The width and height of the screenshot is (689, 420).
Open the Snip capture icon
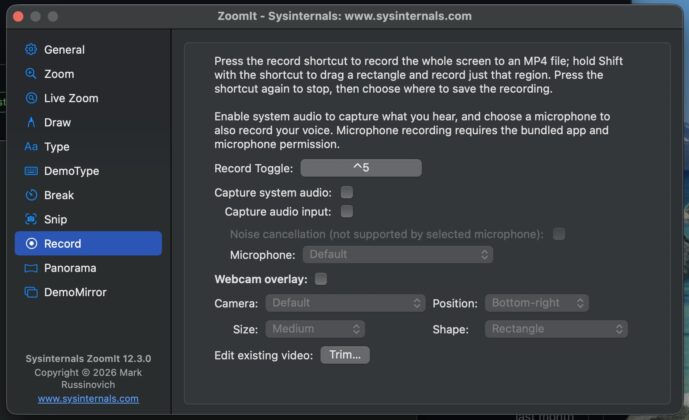click(31, 219)
